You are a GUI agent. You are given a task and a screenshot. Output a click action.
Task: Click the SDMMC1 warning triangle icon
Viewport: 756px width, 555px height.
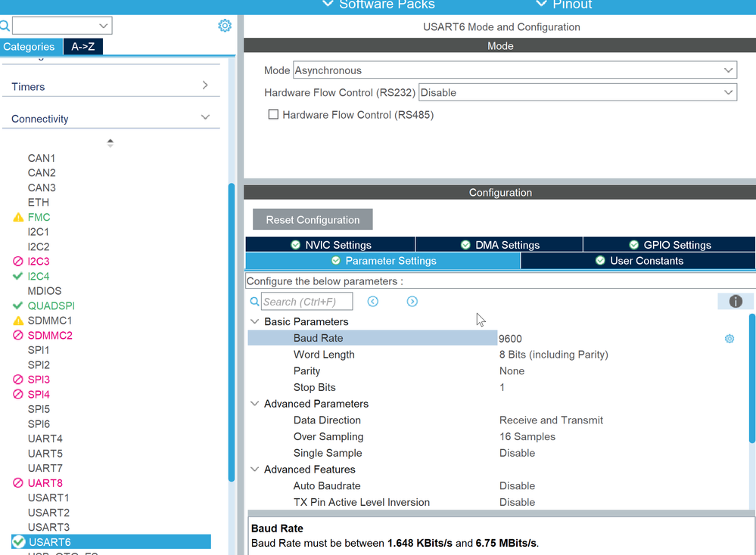18,321
